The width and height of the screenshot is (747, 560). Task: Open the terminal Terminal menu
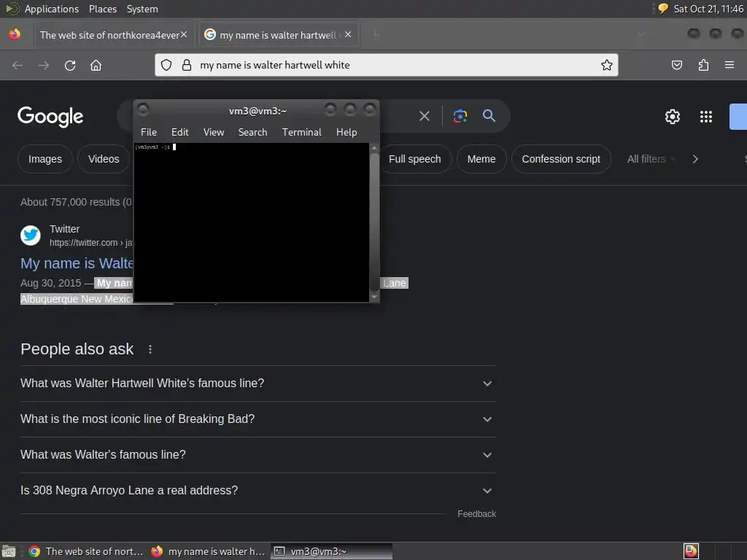click(301, 132)
